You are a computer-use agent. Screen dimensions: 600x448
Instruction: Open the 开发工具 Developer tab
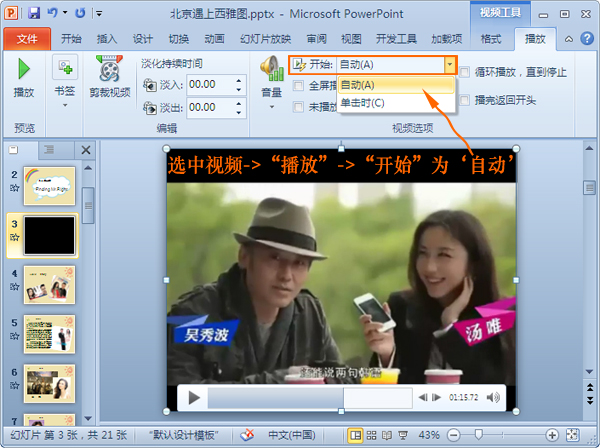(x=396, y=39)
